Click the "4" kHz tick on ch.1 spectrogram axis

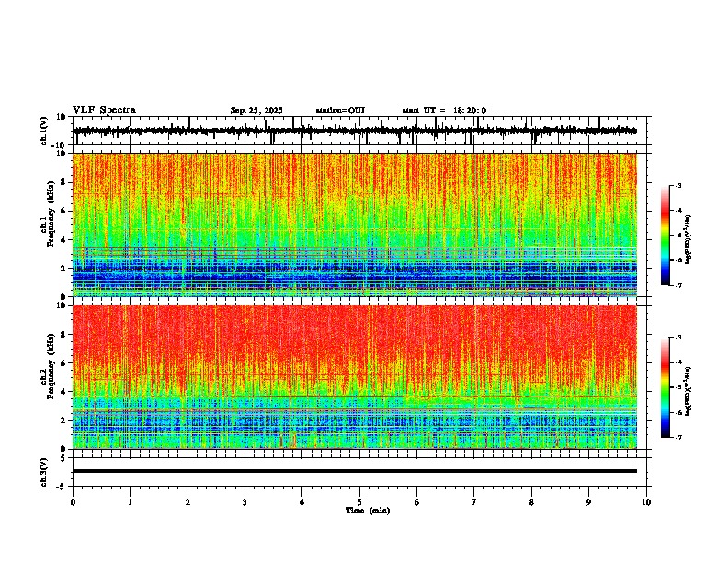[x=64, y=240]
